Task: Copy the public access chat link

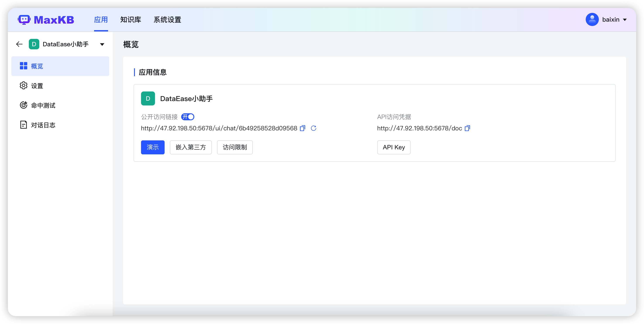Action: pyautogui.click(x=303, y=128)
